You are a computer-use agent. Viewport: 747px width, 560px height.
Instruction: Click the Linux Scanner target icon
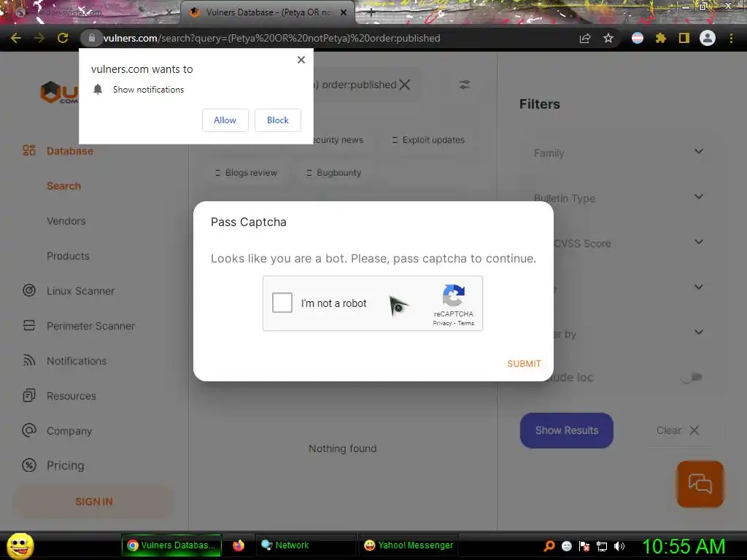tap(29, 290)
